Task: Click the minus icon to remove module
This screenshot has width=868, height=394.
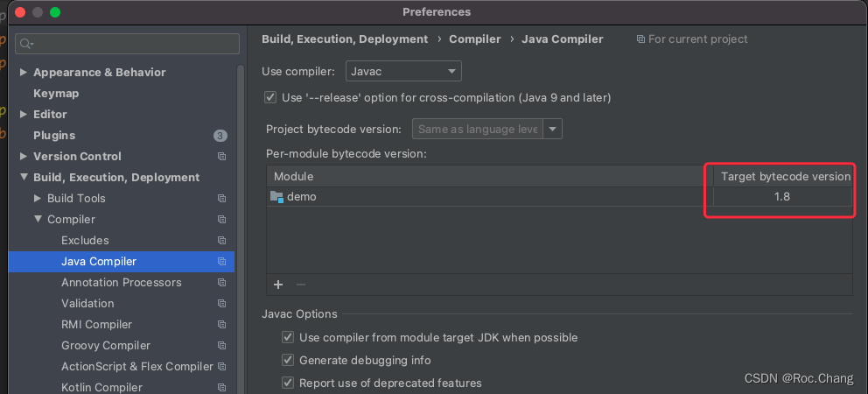Action: 301,285
